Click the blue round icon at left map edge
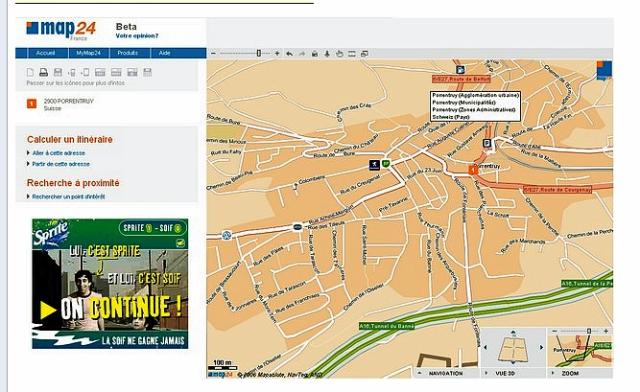640x392 pixels. click(x=227, y=235)
